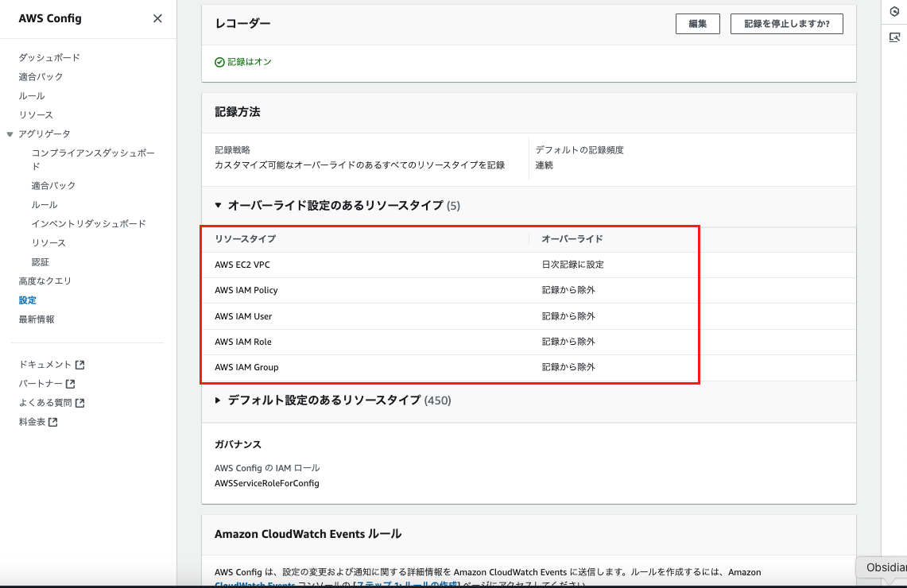Click the green 記録はオン status icon
The image size is (907, 588).
(219, 62)
